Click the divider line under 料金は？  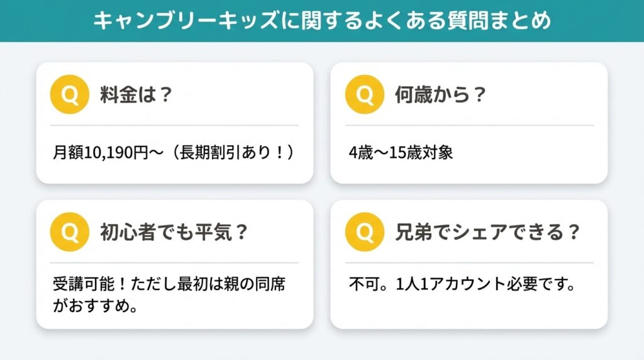[x=175, y=125]
